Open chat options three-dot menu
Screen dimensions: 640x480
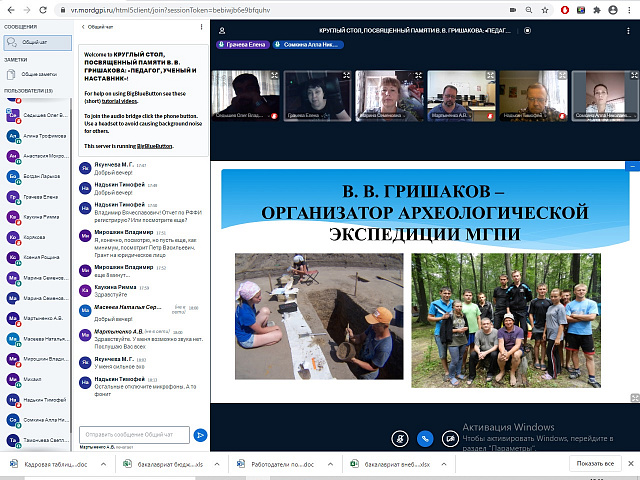click(x=201, y=27)
